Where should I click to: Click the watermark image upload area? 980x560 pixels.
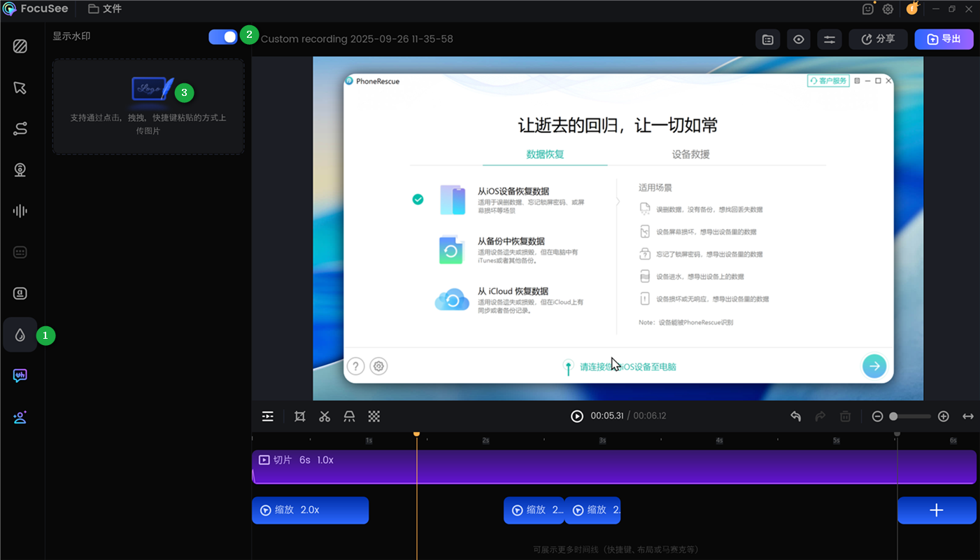click(148, 106)
